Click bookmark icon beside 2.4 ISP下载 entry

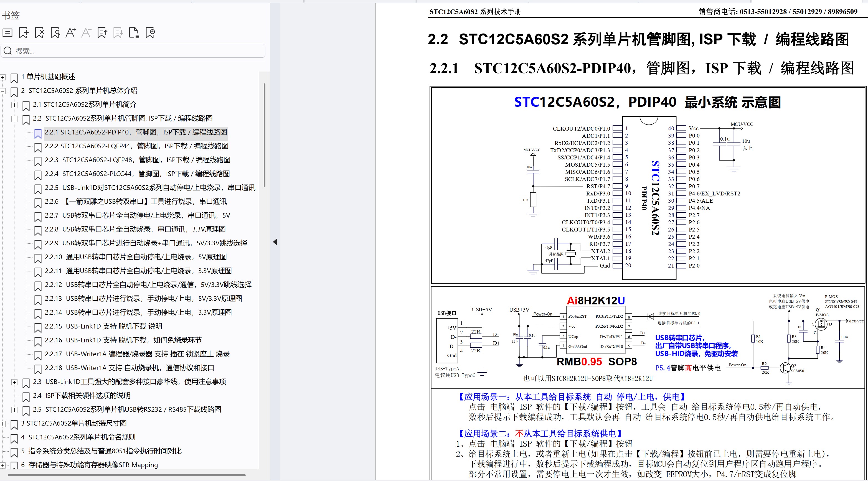click(x=26, y=397)
